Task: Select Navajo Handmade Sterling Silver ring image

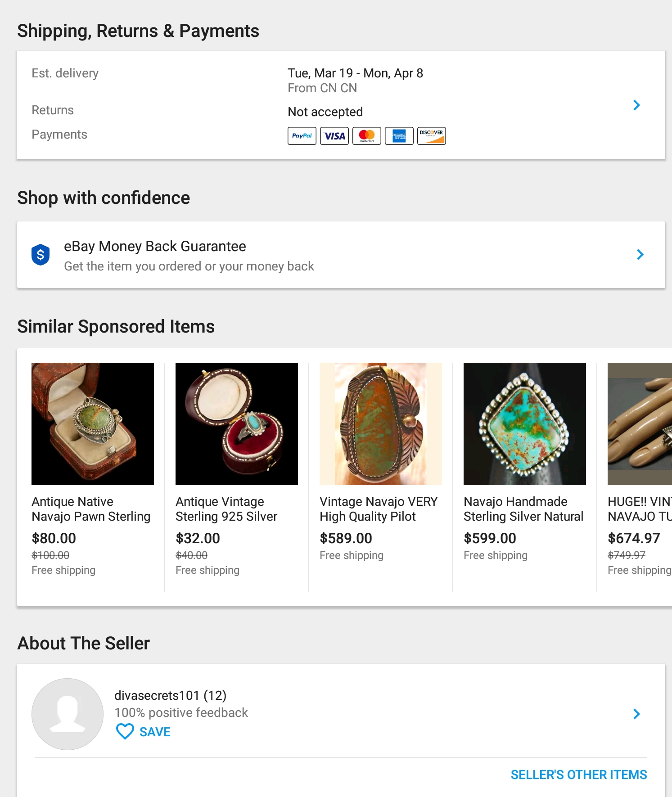Action: 525,424
